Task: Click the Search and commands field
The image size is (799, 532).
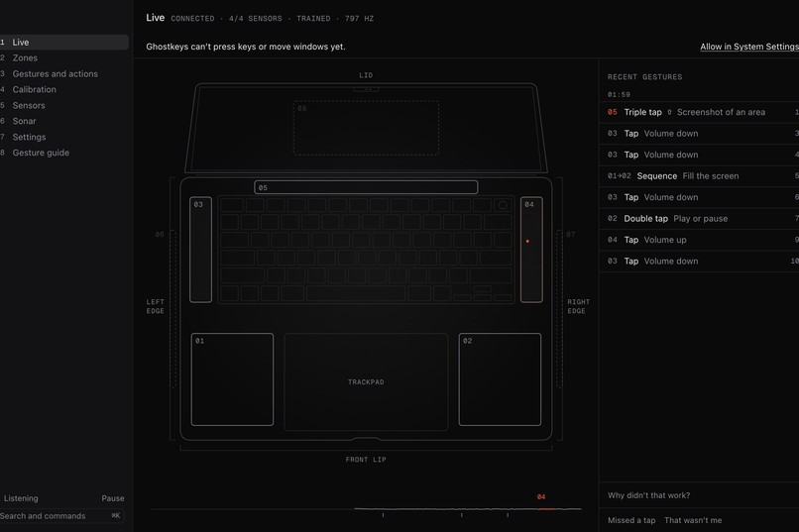Action: (x=60, y=516)
